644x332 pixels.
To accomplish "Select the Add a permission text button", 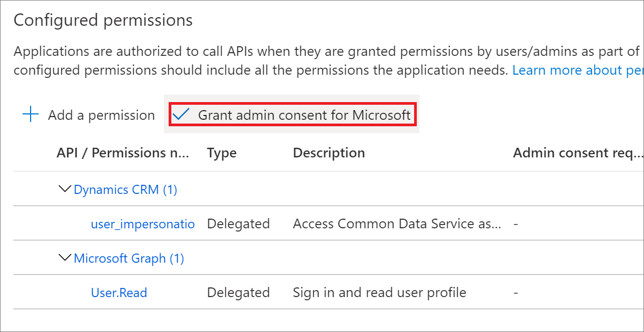I will coord(101,115).
